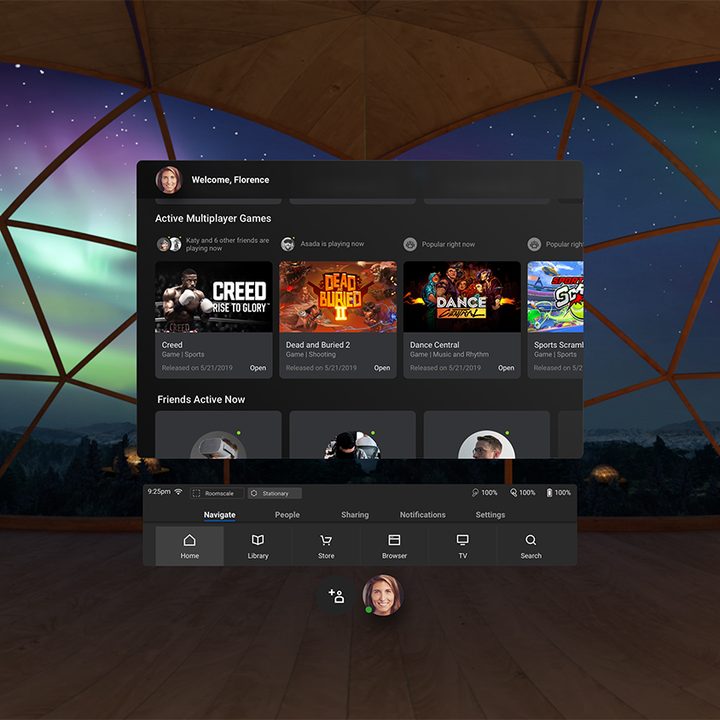The image size is (720, 720).
Task: Click the "Active Multiplayer Games" heading
Action: point(213,219)
